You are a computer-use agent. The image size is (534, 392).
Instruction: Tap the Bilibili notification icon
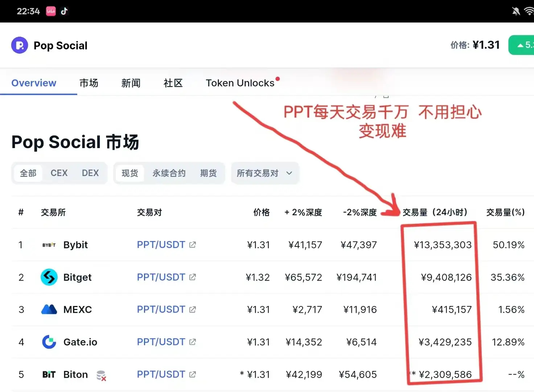(x=51, y=11)
